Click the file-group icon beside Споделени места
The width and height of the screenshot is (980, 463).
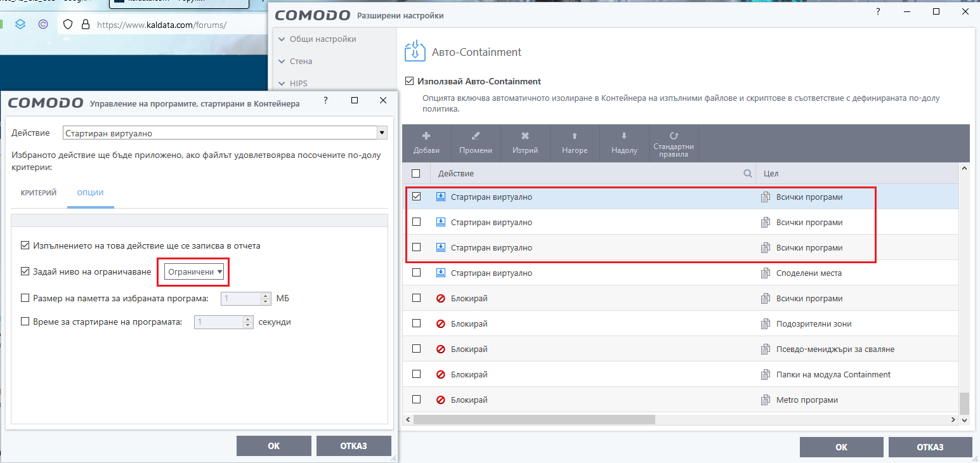765,273
